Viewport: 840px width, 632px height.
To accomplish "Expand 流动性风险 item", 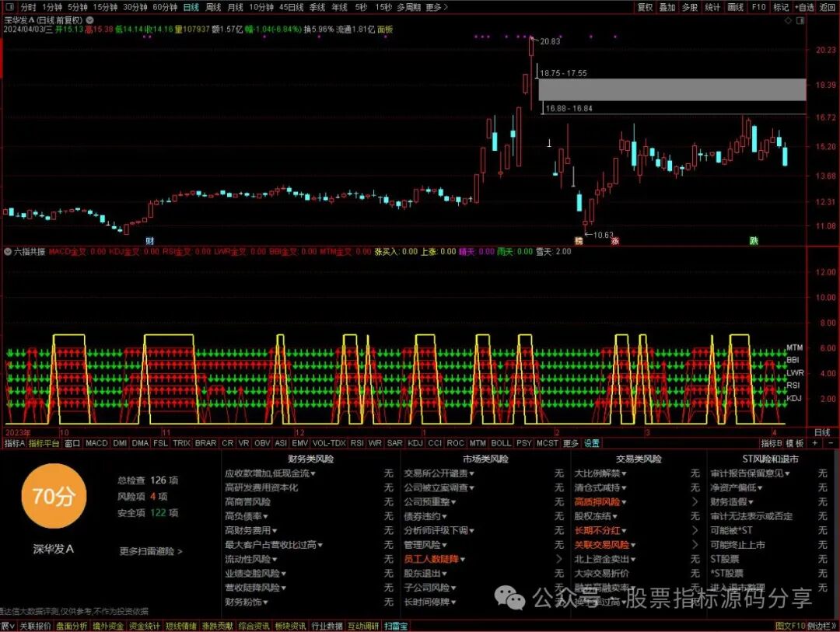I will point(250,559).
